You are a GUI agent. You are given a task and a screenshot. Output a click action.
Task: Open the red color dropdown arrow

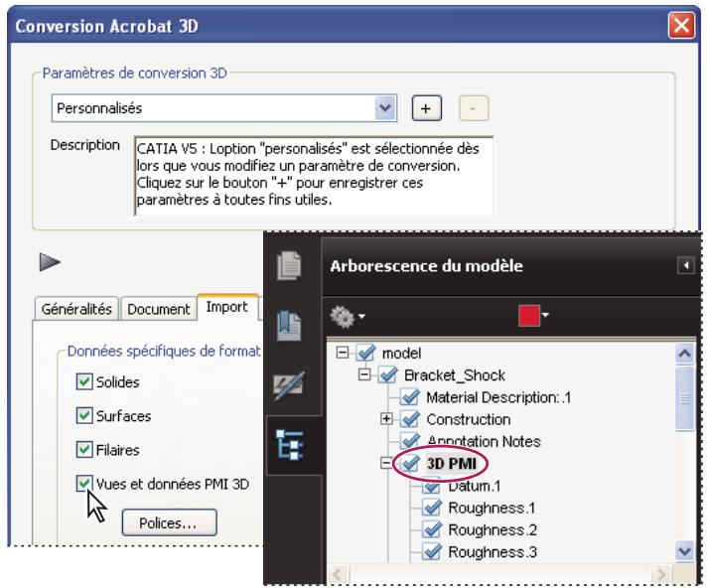[x=545, y=315]
